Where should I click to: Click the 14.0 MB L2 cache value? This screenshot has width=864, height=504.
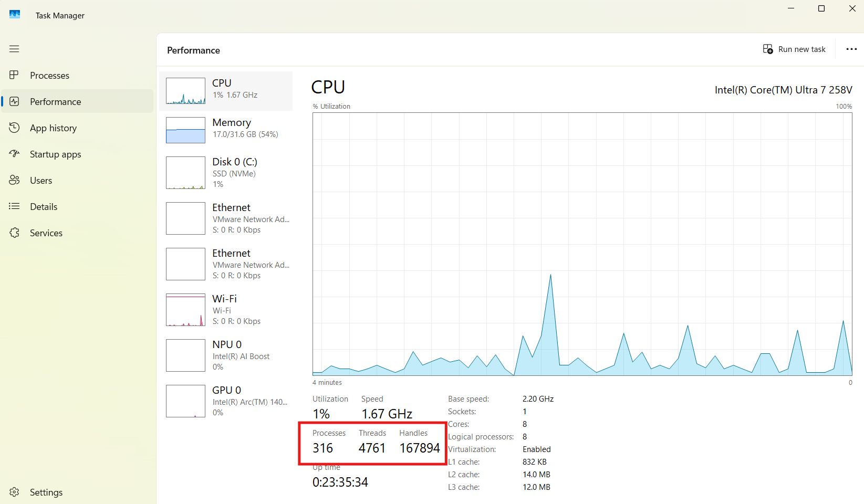coord(536,475)
